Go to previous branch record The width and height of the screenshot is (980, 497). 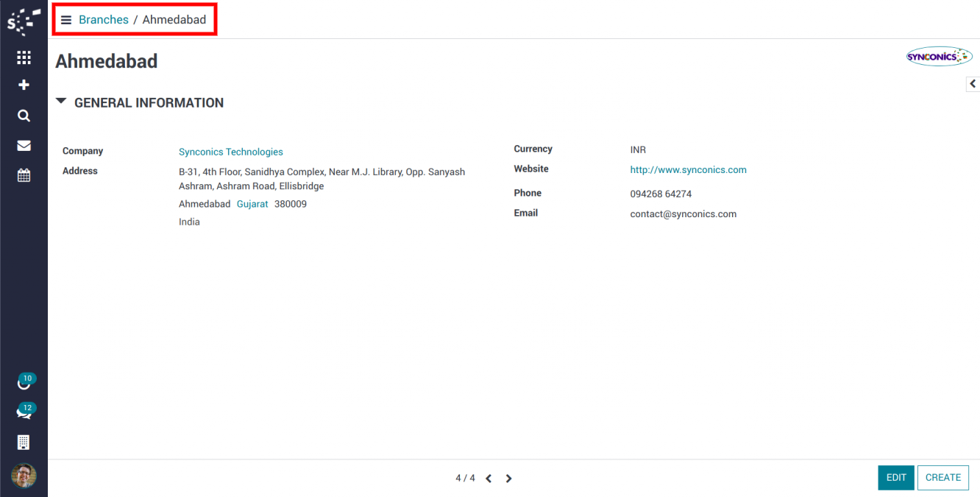(x=489, y=479)
